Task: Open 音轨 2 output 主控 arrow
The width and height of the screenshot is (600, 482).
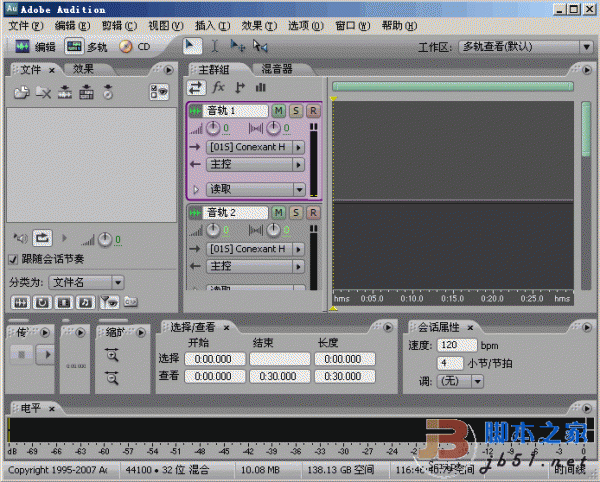Action: (x=299, y=266)
